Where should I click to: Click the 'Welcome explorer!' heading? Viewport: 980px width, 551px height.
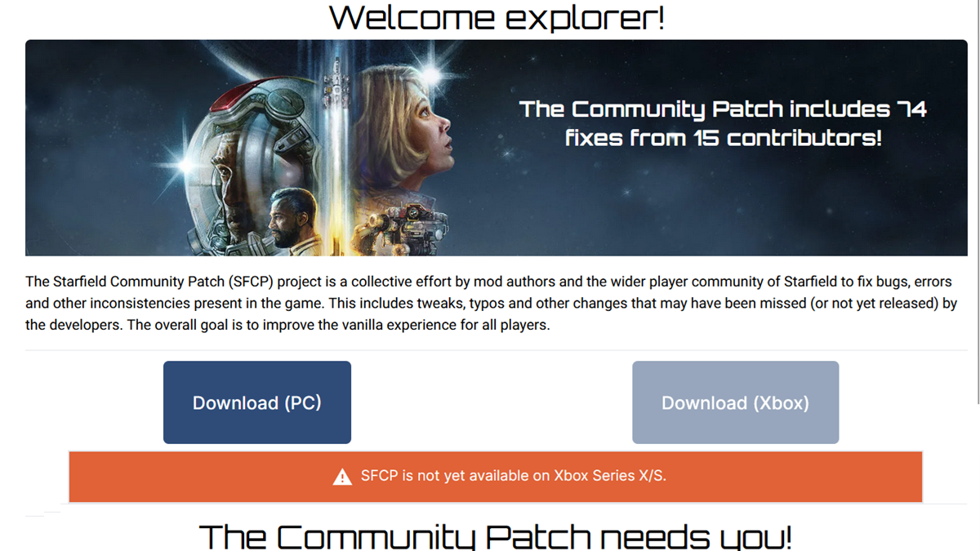point(497,17)
